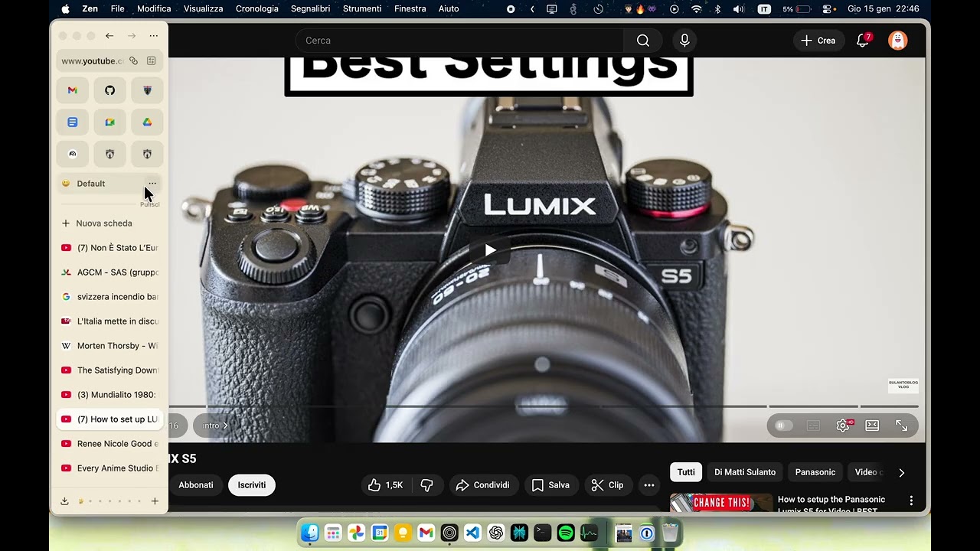
Task: Open Google Photos from the Dock
Action: coord(356,533)
